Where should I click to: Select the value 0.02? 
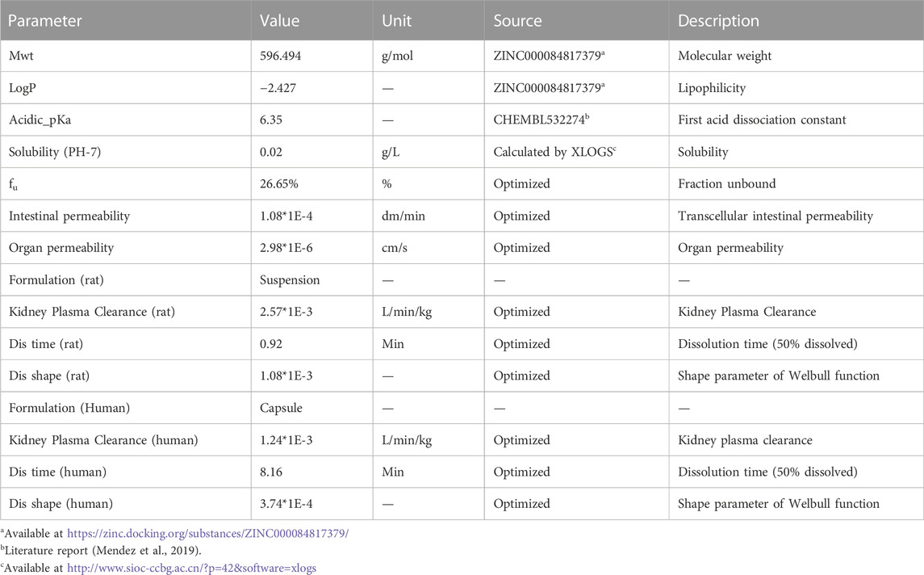click(271, 152)
